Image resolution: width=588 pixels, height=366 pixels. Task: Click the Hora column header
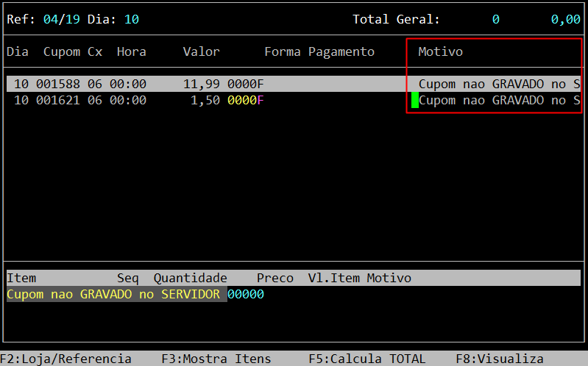point(131,51)
